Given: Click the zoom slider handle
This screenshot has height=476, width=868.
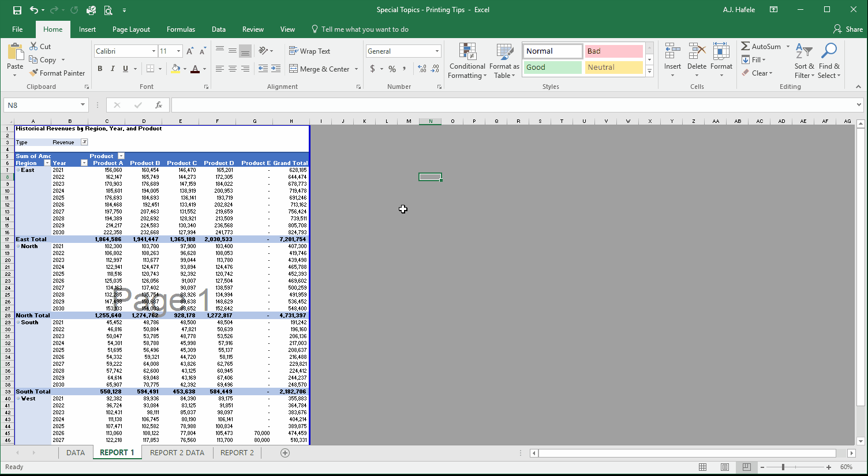Looking at the screenshot, I should 783,467.
